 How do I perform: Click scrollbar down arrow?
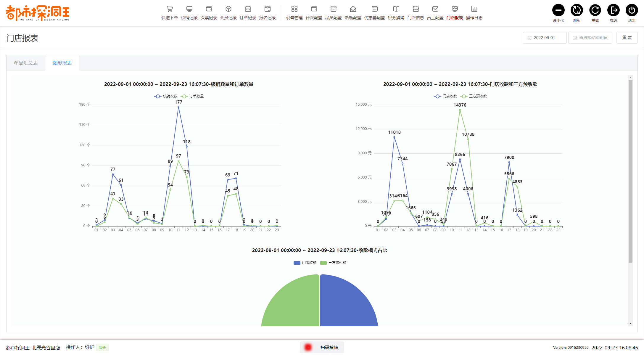(630, 324)
